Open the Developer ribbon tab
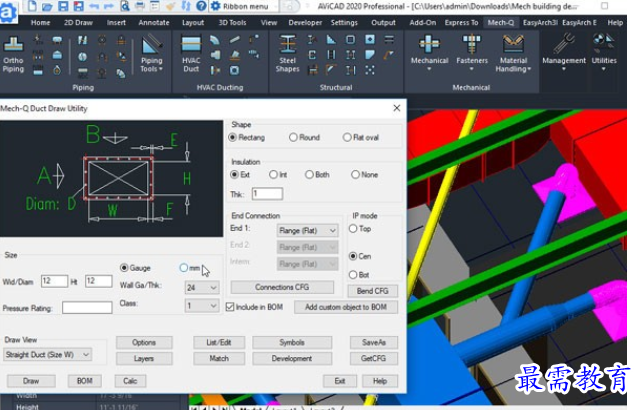 [x=305, y=23]
